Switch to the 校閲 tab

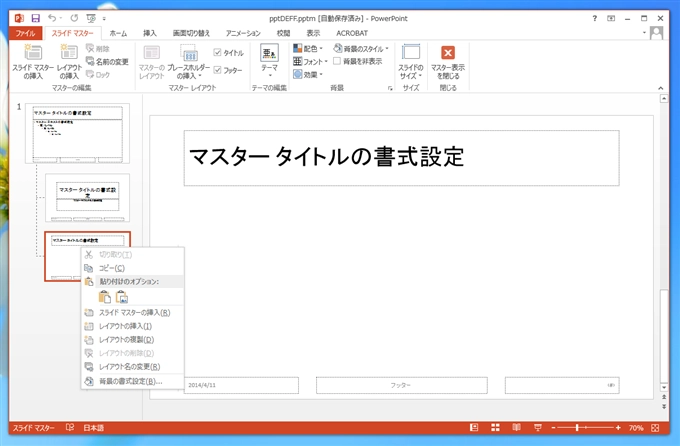pos(283,33)
